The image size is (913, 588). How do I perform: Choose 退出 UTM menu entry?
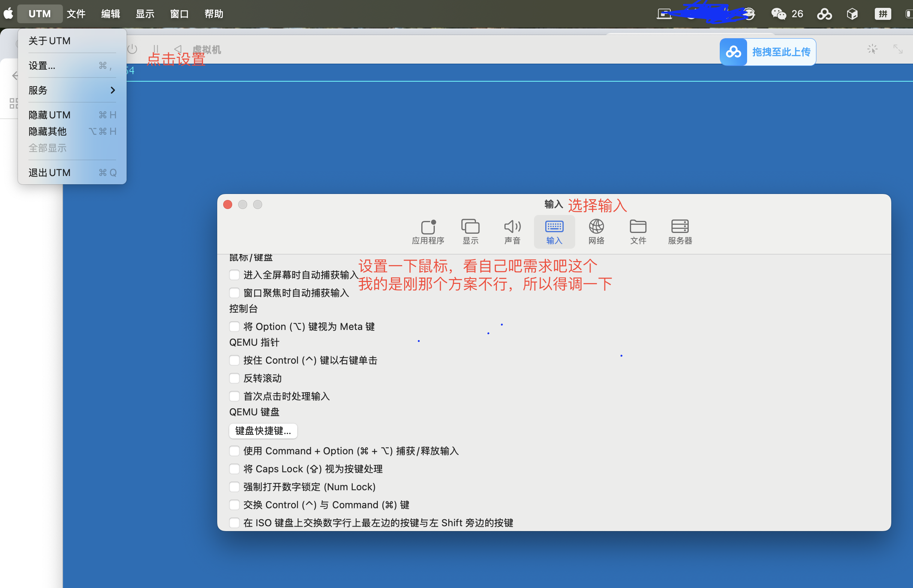(x=72, y=173)
